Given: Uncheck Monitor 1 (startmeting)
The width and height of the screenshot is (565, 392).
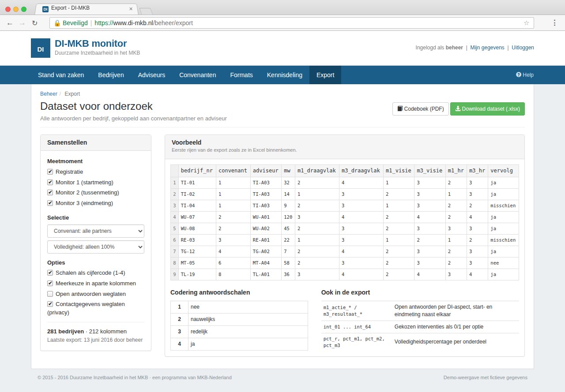Looking at the screenshot, I should click(x=50, y=182).
